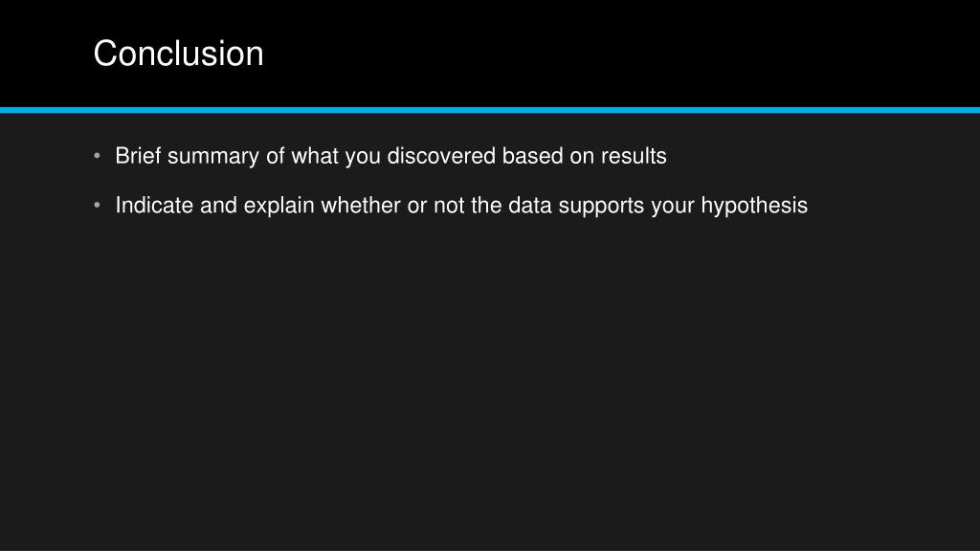This screenshot has width=980, height=551.
Task: Click the blue horizontal divider line
Action: 490,111
